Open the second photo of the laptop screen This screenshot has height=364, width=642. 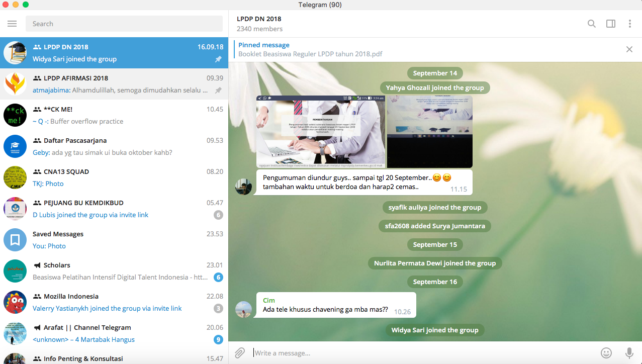pyautogui.click(x=430, y=132)
